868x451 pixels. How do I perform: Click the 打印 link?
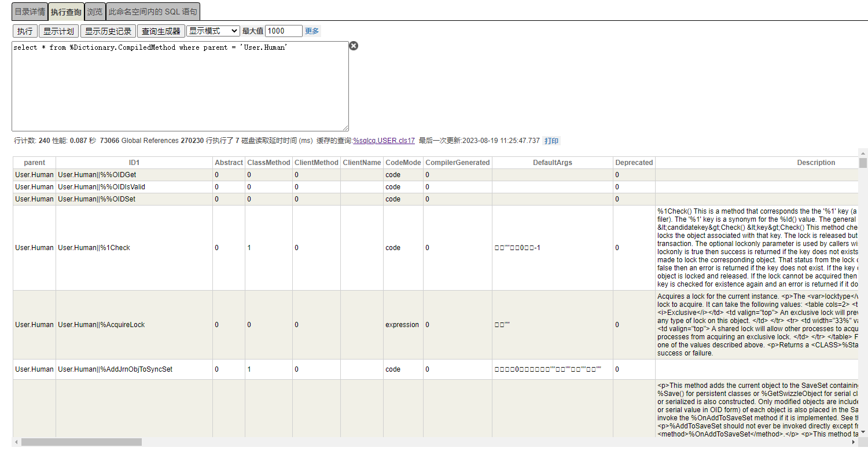coord(551,141)
